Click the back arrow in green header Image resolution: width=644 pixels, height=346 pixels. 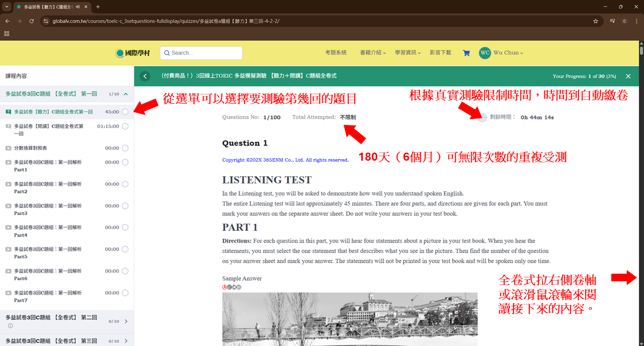[145, 76]
